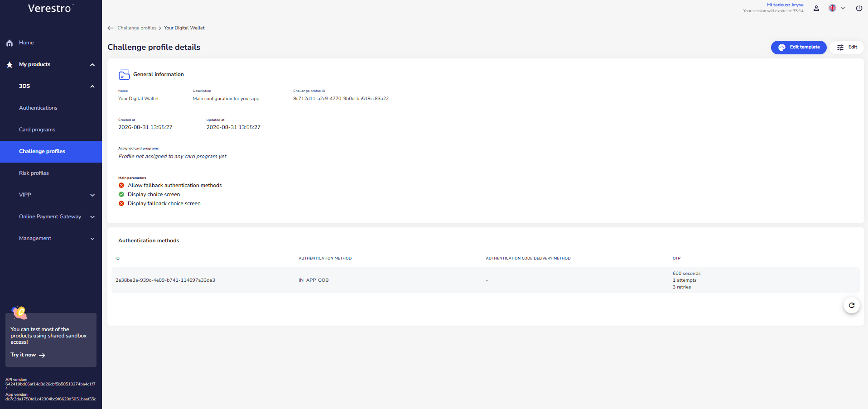Follow the Try it now link
The height and width of the screenshot is (409, 868).
[x=28, y=355]
